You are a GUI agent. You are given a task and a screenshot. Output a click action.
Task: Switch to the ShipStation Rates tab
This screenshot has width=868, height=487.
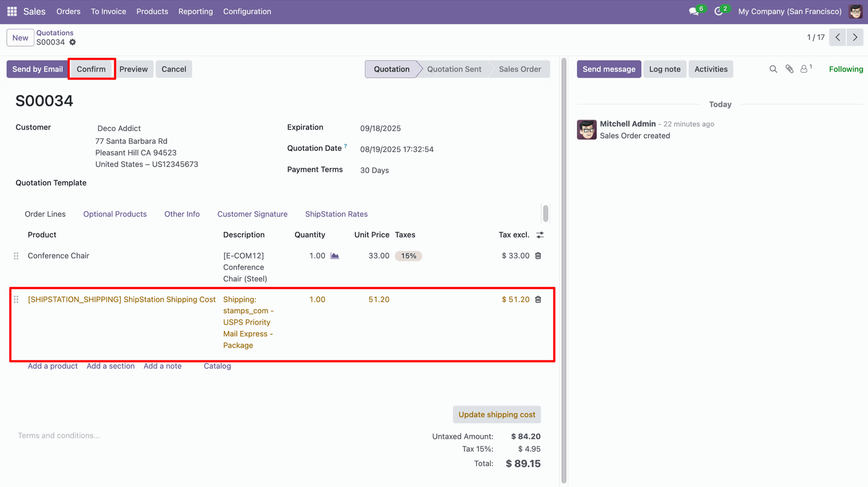click(336, 214)
